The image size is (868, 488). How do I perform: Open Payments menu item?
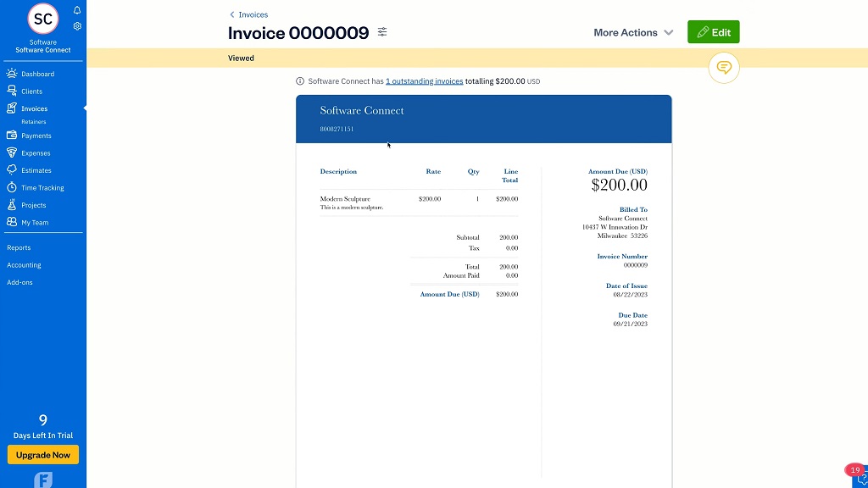36,136
